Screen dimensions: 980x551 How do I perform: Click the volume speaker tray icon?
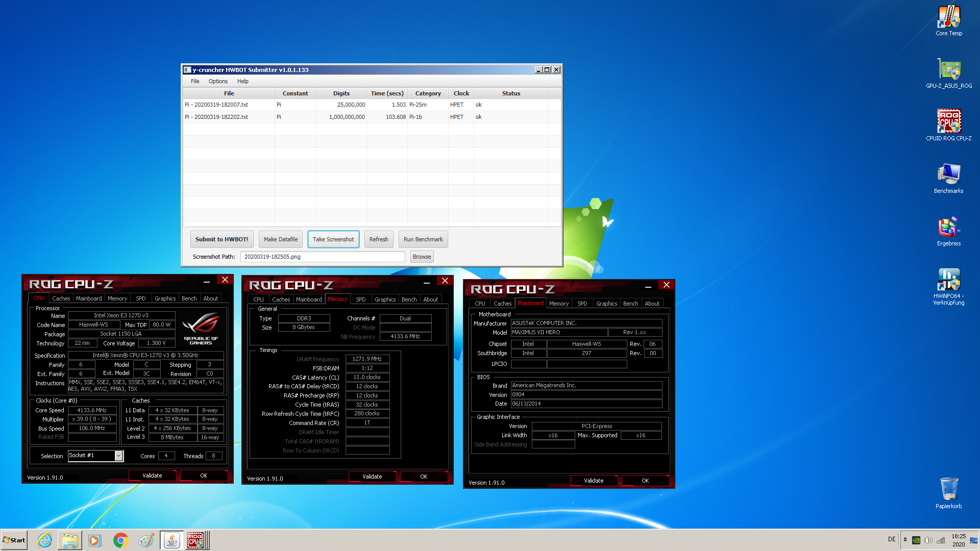coord(928,540)
